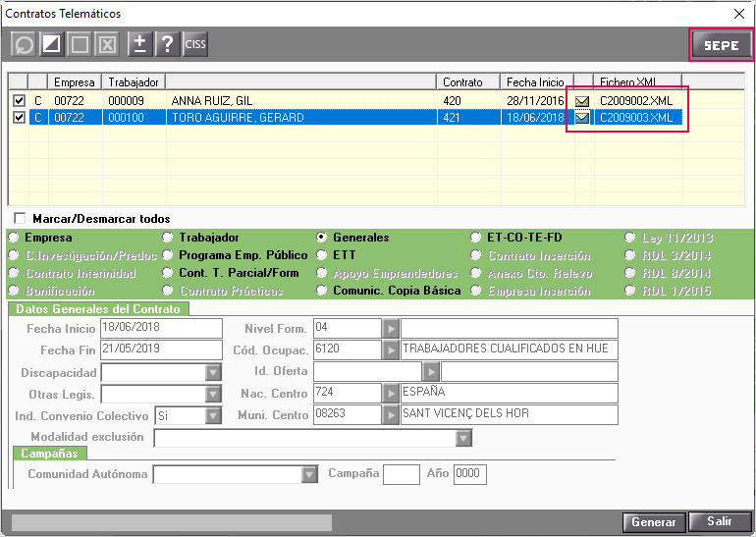The image size is (756, 537).
Task: Click the Fecha Inicio column header
Action: pyautogui.click(x=537, y=81)
